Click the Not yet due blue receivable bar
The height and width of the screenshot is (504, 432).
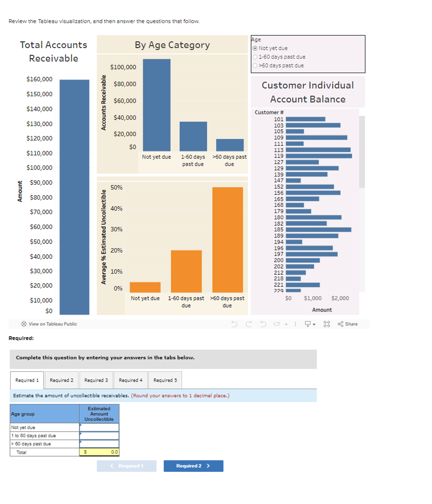pos(157,105)
